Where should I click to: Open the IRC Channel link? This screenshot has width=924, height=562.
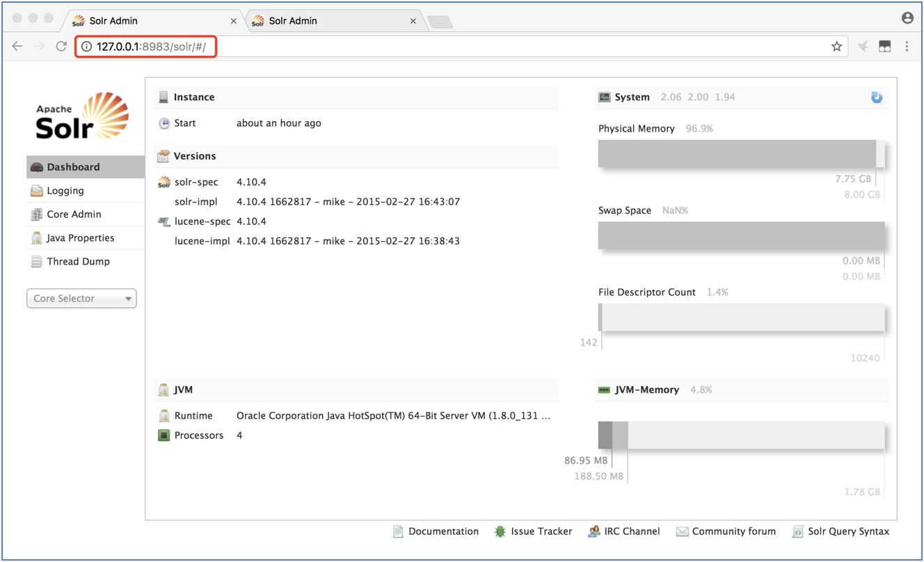pos(632,531)
